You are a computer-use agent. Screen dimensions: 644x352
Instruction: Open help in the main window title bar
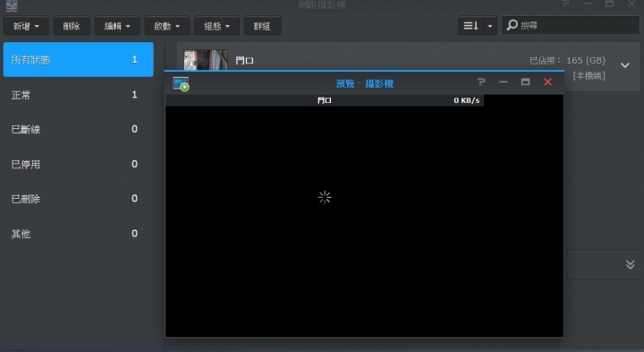pyautogui.click(x=565, y=4)
